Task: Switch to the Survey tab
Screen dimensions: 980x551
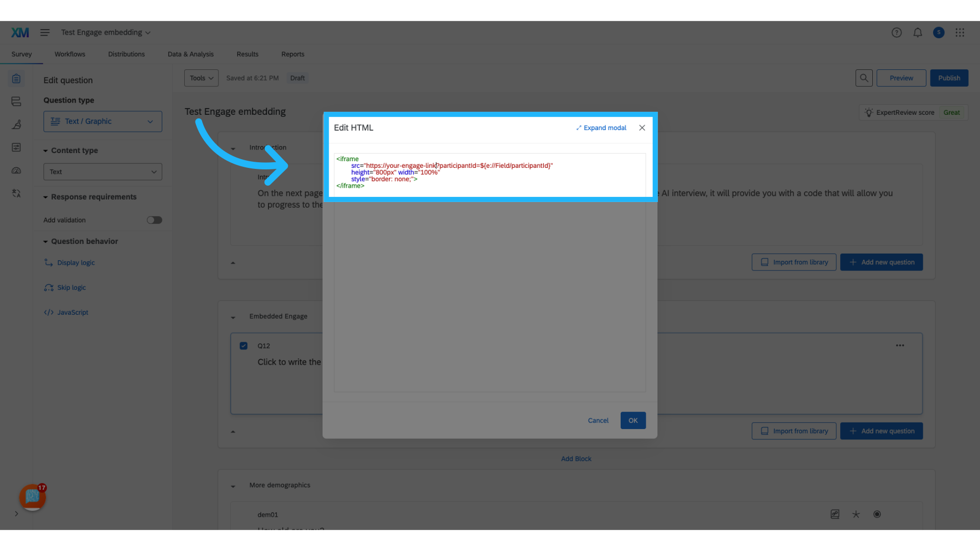Action: click(21, 54)
